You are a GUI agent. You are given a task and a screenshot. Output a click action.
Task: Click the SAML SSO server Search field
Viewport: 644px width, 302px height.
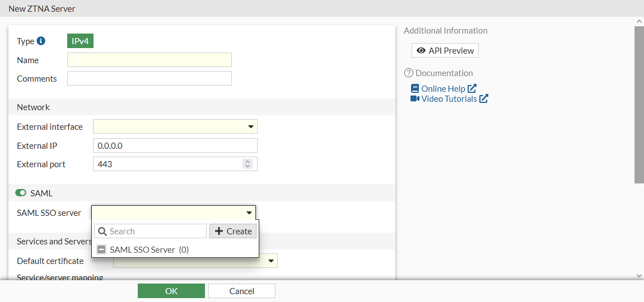pyautogui.click(x=150, y=231)
